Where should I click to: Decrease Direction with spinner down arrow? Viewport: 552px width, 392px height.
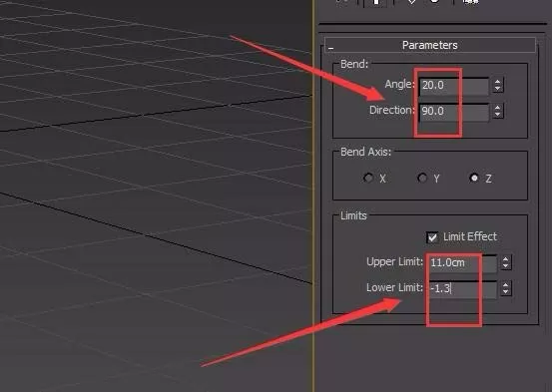click(497, 115)
